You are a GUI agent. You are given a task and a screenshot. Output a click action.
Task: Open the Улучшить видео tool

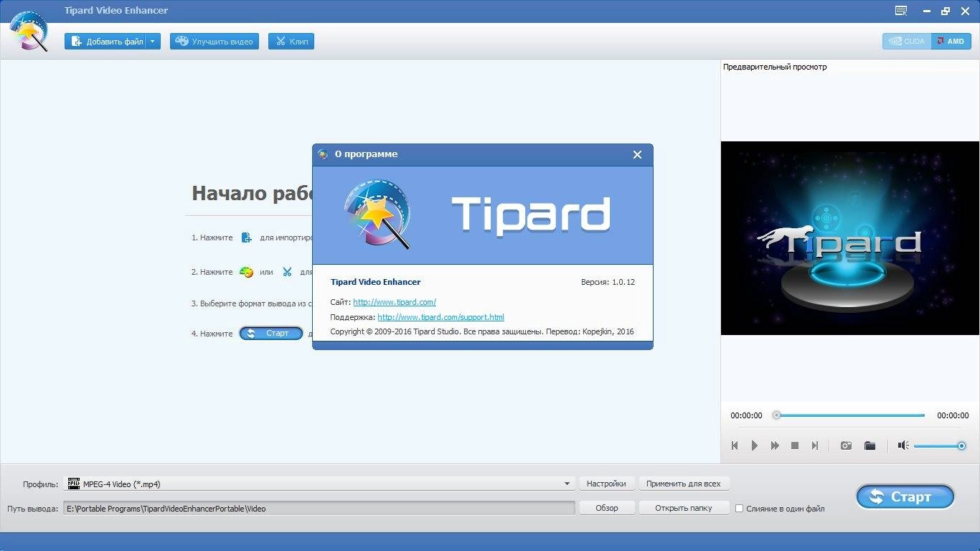(x=215, y=42)
